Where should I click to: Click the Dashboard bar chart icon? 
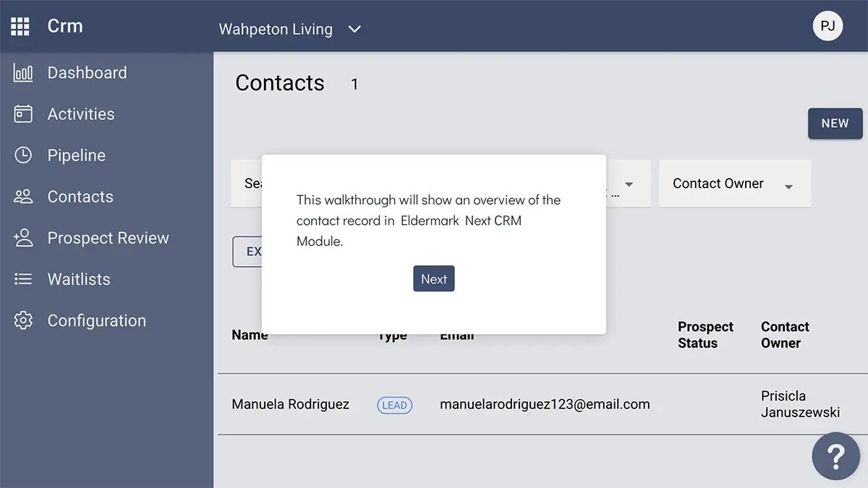[x=23, y=73]
